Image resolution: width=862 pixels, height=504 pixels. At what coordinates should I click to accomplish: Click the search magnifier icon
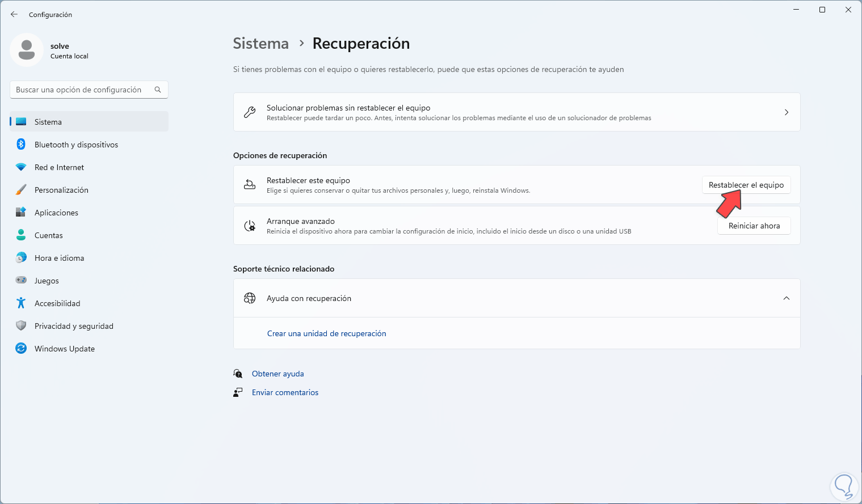(x=158, y=90)
